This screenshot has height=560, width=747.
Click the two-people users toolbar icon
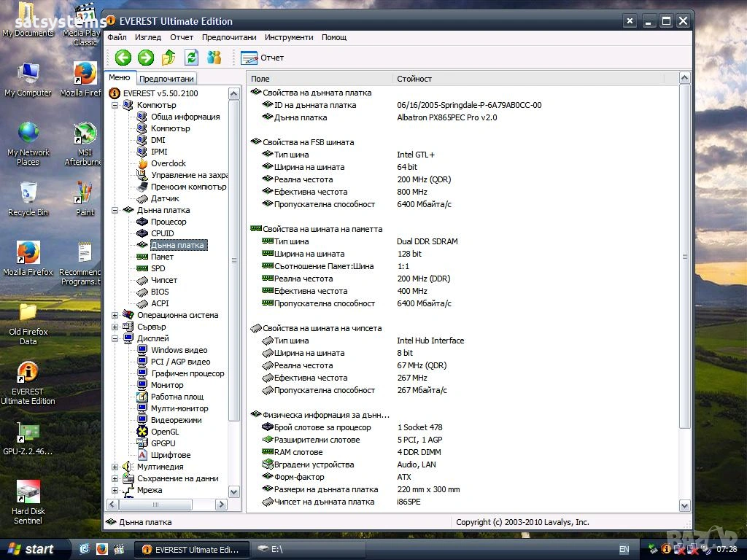[x=214, y=58]
